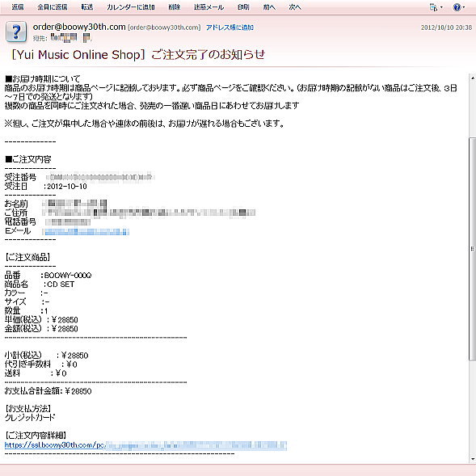Click the 返信 (Reply) toolbar button
This screenshot has height=476, width=476.
coord(18,7)
